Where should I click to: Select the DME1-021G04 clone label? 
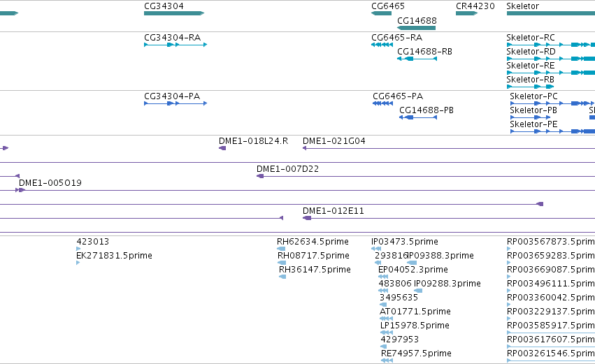334,141
